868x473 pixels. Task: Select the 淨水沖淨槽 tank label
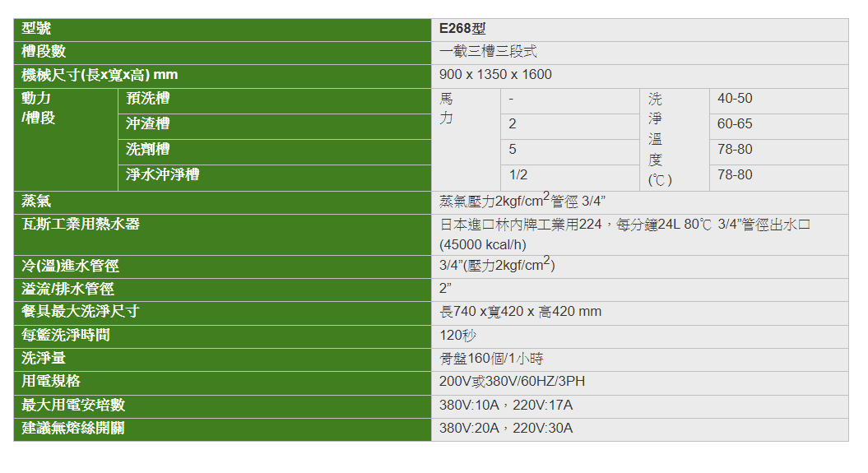click(162, 175)
